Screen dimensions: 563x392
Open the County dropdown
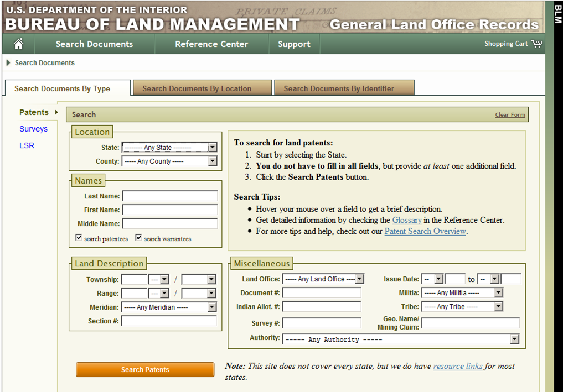coord(169,161)
